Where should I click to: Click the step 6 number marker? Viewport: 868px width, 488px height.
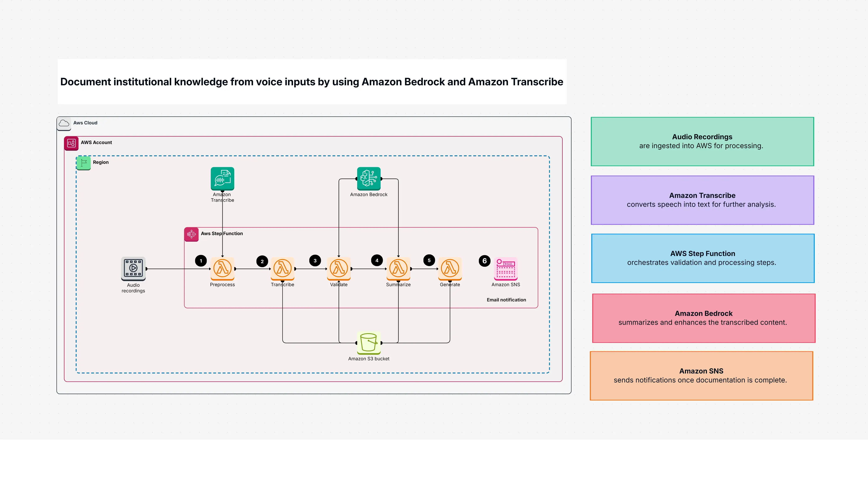tap(484, 261)
